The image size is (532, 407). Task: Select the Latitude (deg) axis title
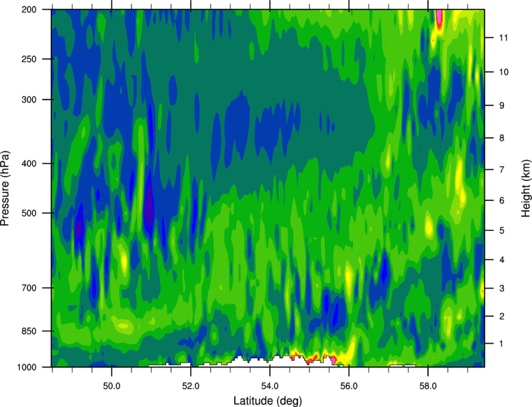pyautogui.click(x=267, y=401)
